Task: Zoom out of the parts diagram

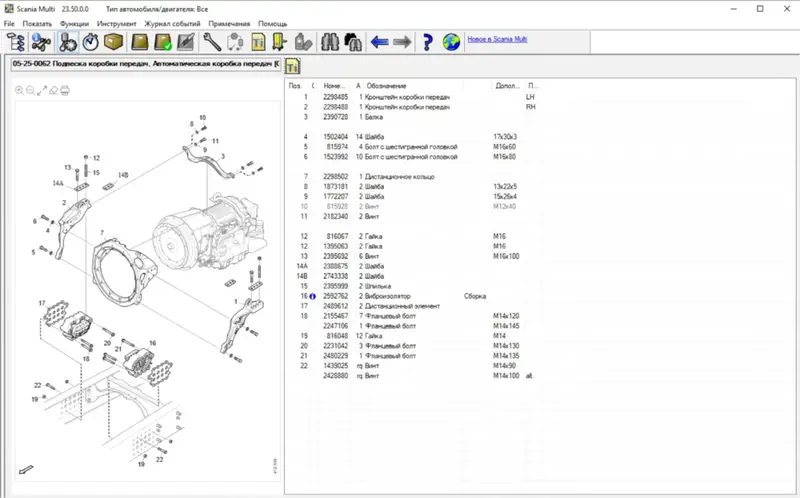Action: (x=31, y=90)
